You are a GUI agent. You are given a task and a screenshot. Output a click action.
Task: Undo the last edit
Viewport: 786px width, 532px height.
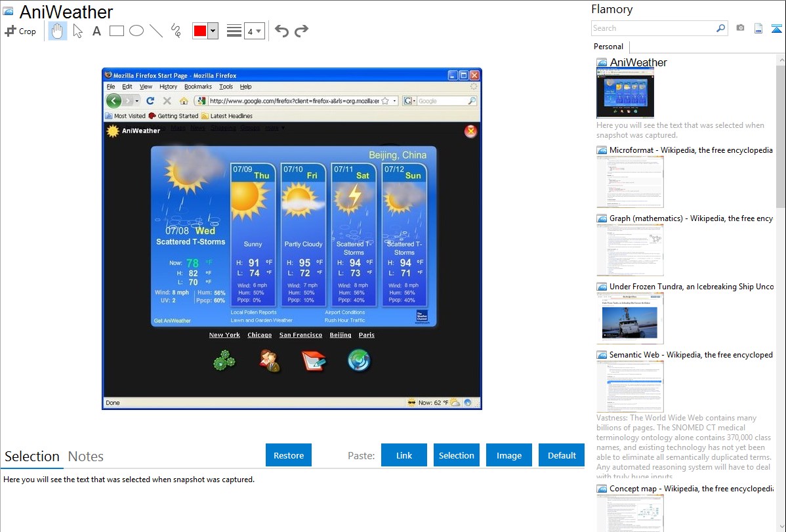pos(281,31)
